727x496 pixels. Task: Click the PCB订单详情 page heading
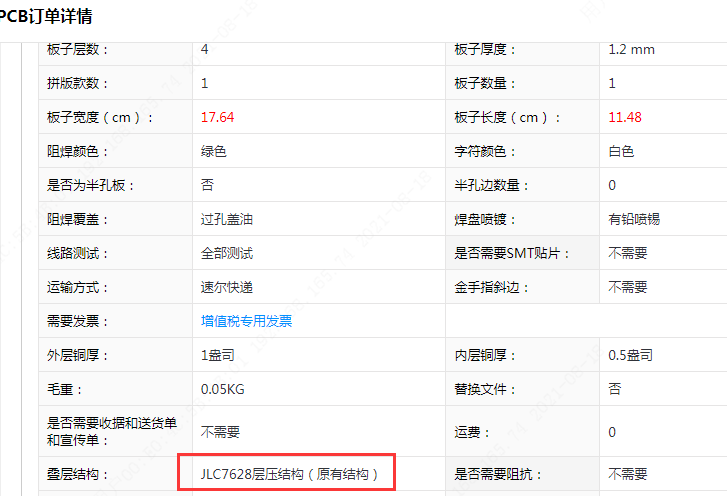52,17
